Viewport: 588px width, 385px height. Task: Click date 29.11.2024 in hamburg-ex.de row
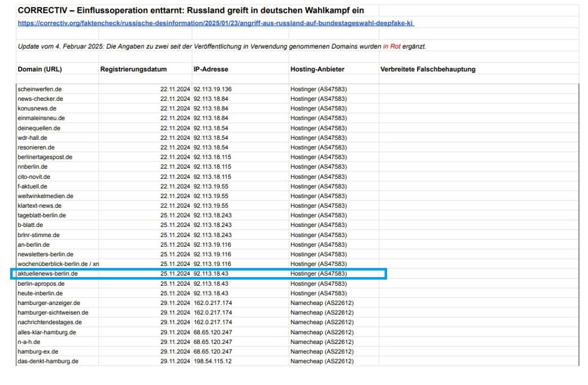point(175,352)
